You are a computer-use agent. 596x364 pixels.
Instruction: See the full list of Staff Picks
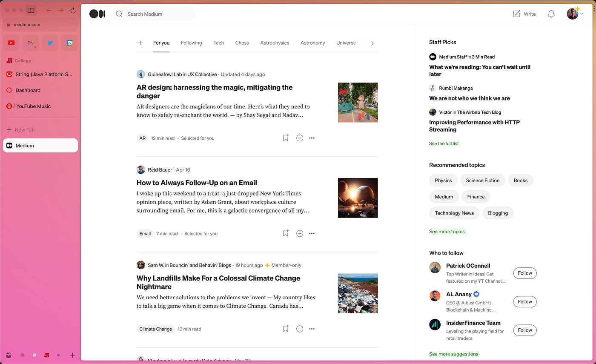pyautogui.click(x=444, y=143)
